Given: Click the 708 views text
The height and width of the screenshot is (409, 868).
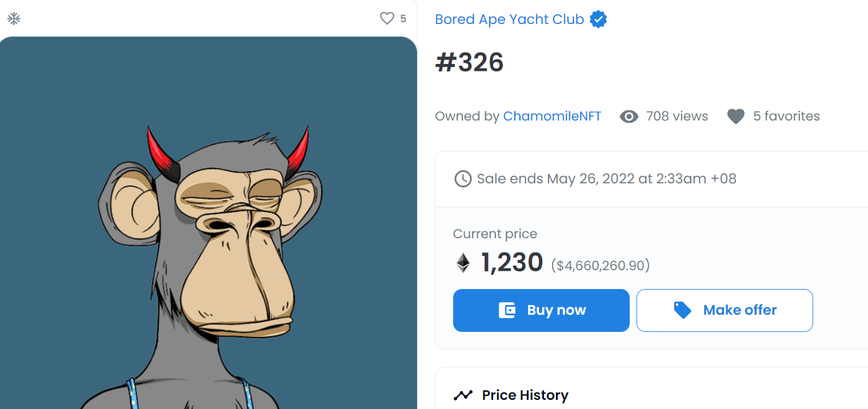Looking at the screenshot, I should tap(677, 117).
